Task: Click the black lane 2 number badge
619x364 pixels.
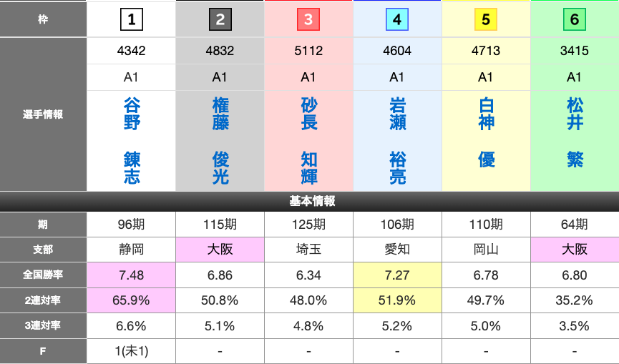Action: tap(220, 19)
